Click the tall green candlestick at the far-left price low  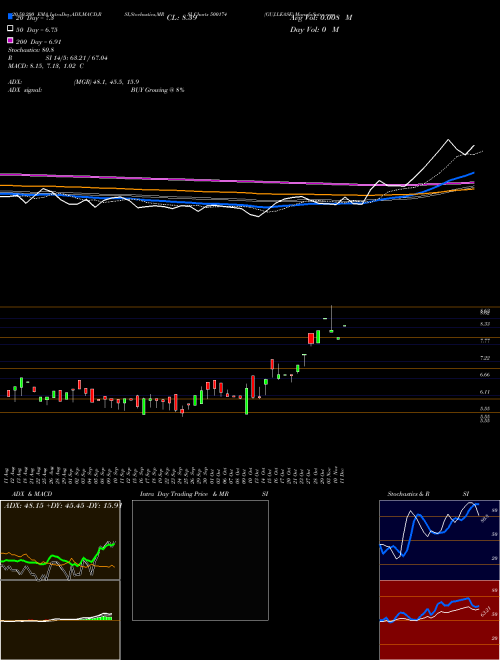(144, 406)
